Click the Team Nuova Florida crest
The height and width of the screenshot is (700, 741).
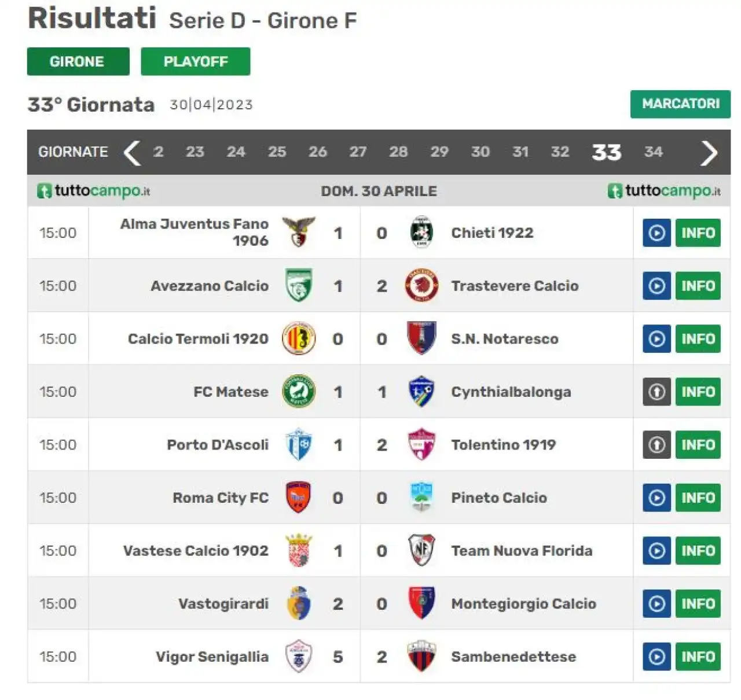tap(421, 550)
